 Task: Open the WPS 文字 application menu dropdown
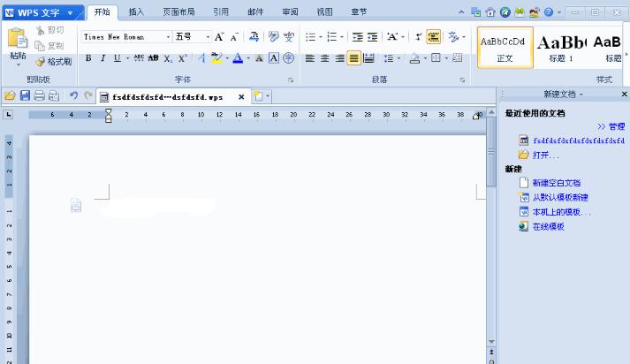(71, 13)
